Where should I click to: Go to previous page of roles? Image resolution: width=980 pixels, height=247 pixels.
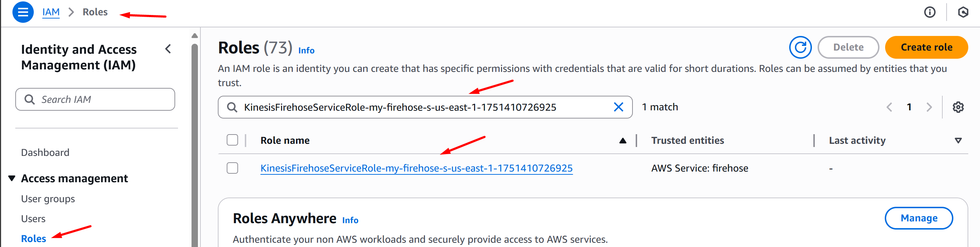889,107
